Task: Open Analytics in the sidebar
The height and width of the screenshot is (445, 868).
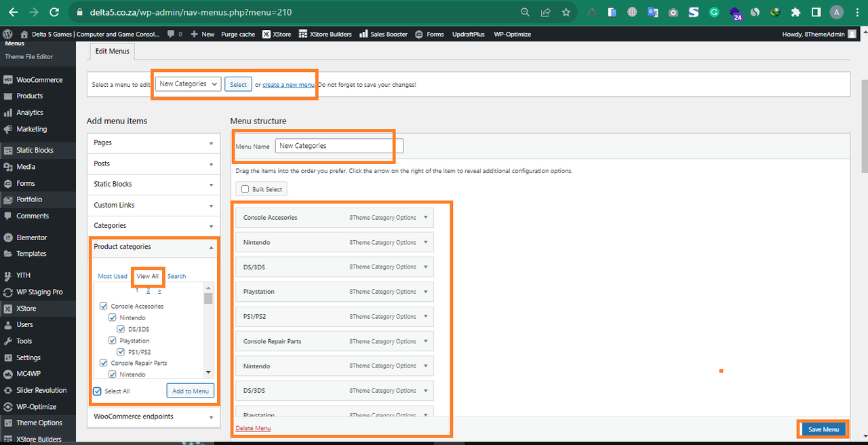Action: (29, 113)
